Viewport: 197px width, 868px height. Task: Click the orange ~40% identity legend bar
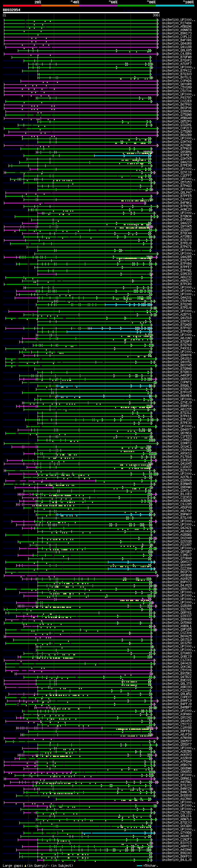coord(60,6)
